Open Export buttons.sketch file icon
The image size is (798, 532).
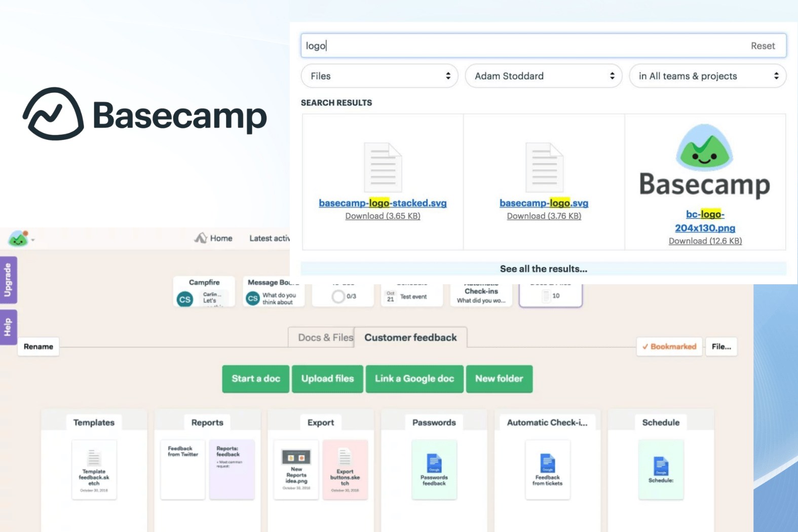coord(345,457)
